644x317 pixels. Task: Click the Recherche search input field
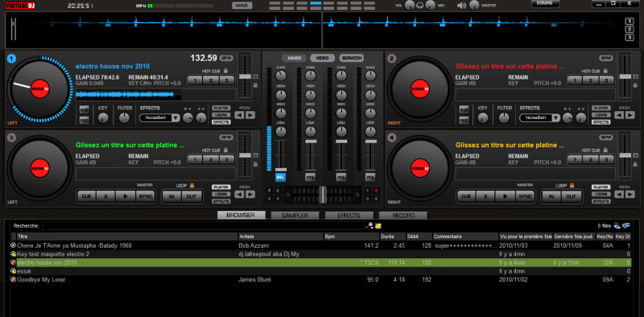click(x=203, y=225)
